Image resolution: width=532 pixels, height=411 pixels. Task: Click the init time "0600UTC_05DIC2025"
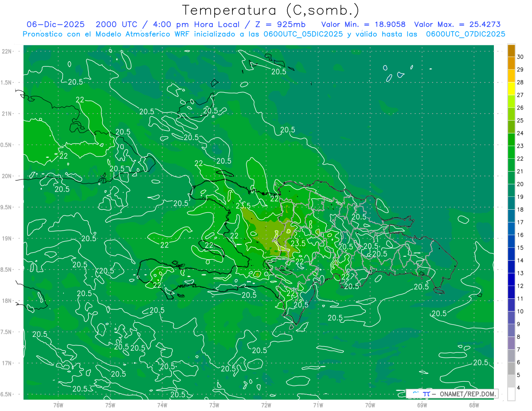(x=303, y=34)
